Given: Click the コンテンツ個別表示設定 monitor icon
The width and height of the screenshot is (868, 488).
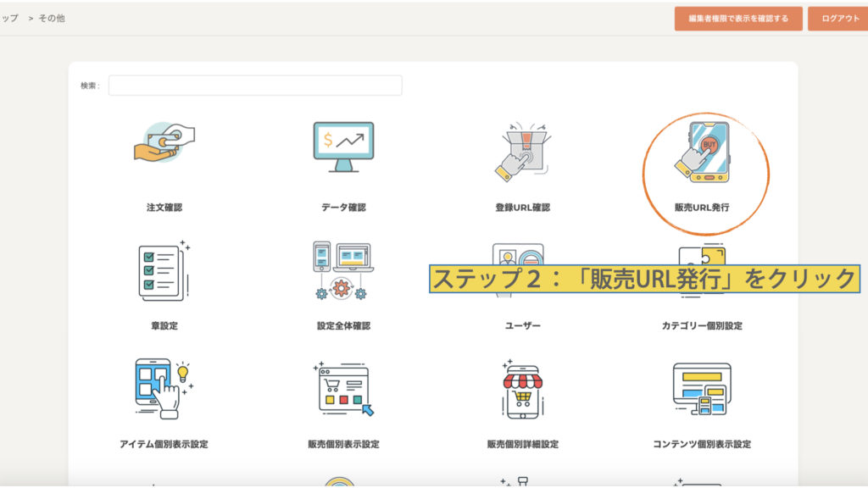Looking at the screenshot, I should click(702, 388).
